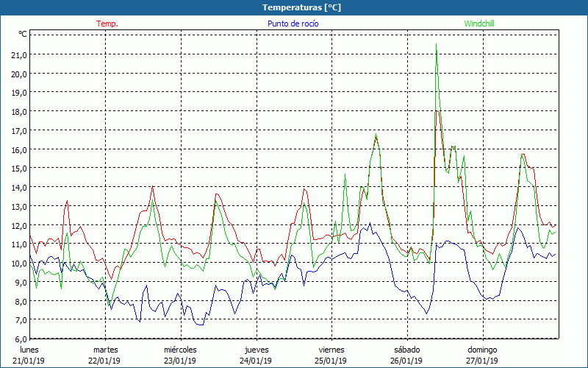Click the Temp. red legend label

(107, 24)
